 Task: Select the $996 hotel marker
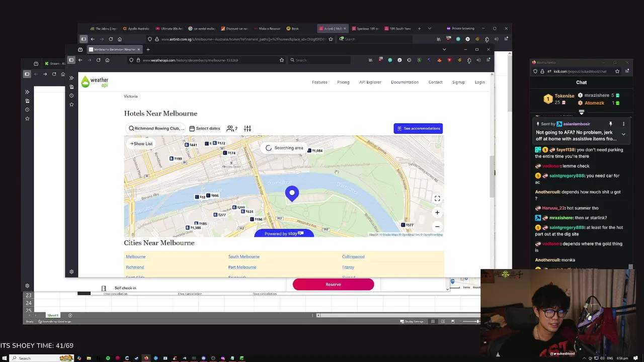(213, 195)
